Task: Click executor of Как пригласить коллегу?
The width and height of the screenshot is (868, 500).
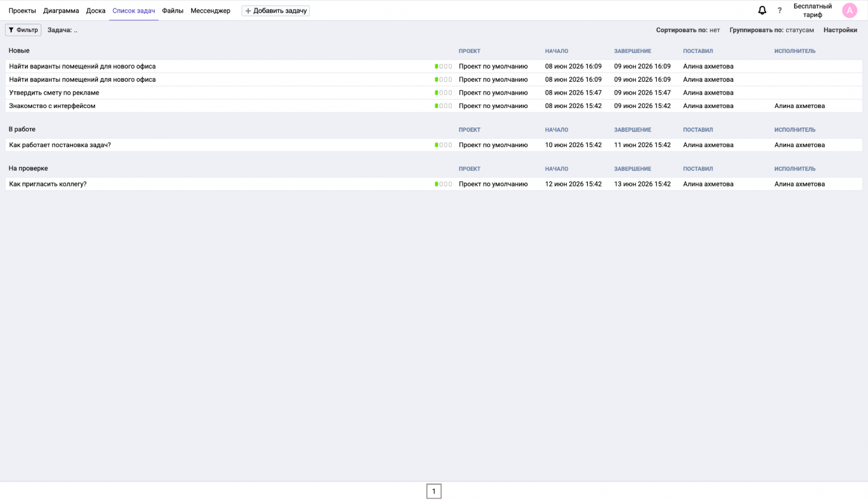Action: [800, 184]
